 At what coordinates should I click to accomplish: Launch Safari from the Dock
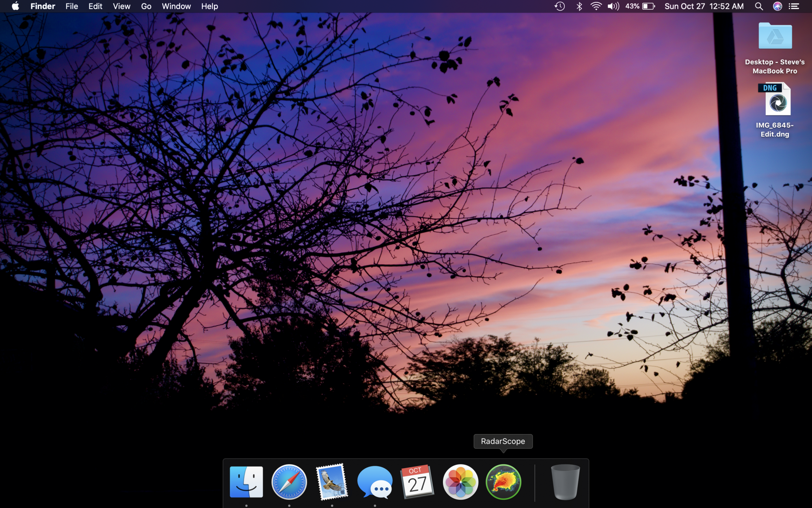tap(289, 482)
